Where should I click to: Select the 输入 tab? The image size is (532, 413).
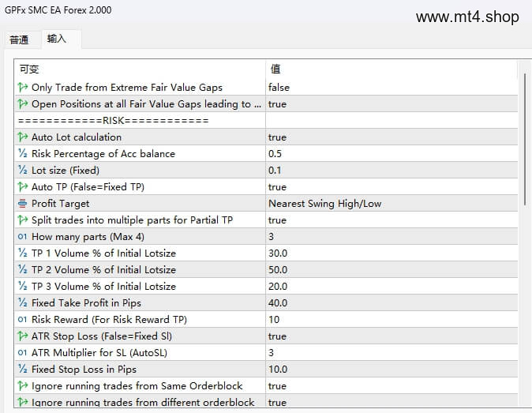click(x=57, y=39)
